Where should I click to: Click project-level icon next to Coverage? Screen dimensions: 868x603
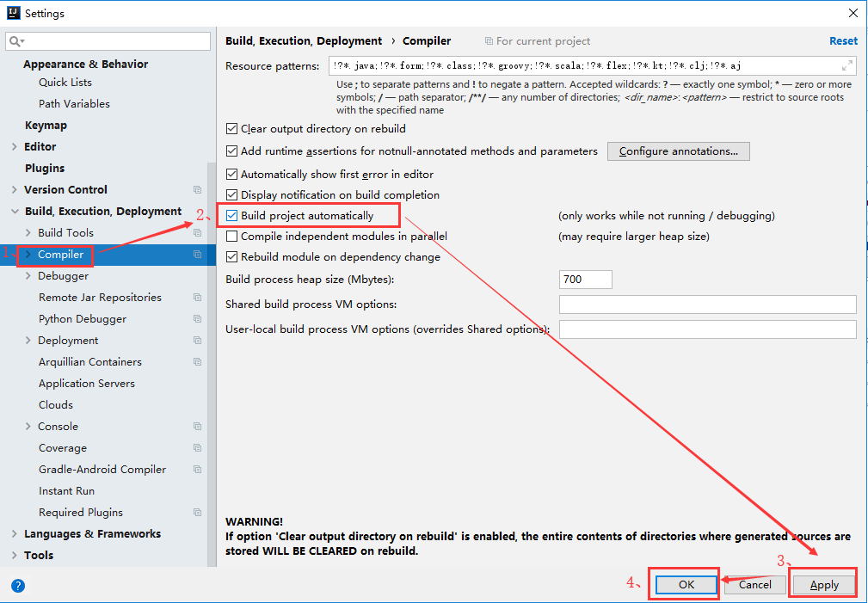click(197, 448)
